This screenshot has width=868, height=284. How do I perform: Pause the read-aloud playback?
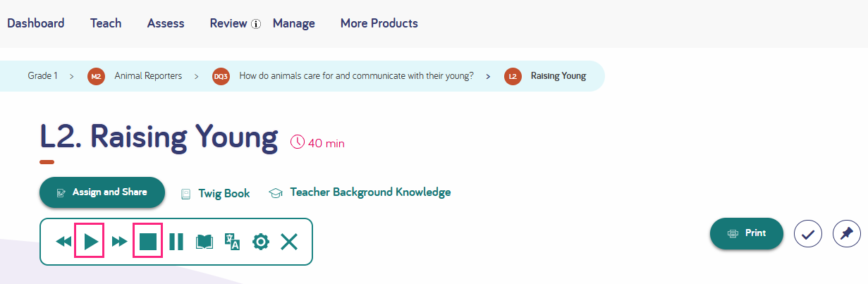[176, 242]
